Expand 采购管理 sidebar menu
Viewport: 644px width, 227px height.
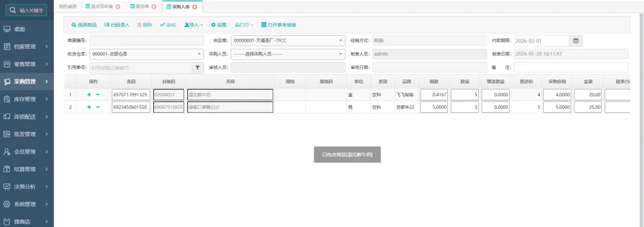pos(27,81)
